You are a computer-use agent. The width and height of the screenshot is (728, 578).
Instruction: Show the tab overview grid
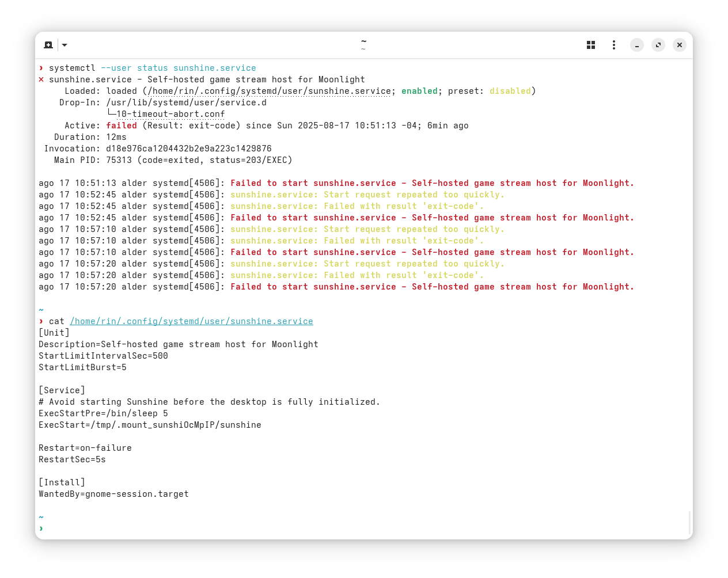[591, 45]
